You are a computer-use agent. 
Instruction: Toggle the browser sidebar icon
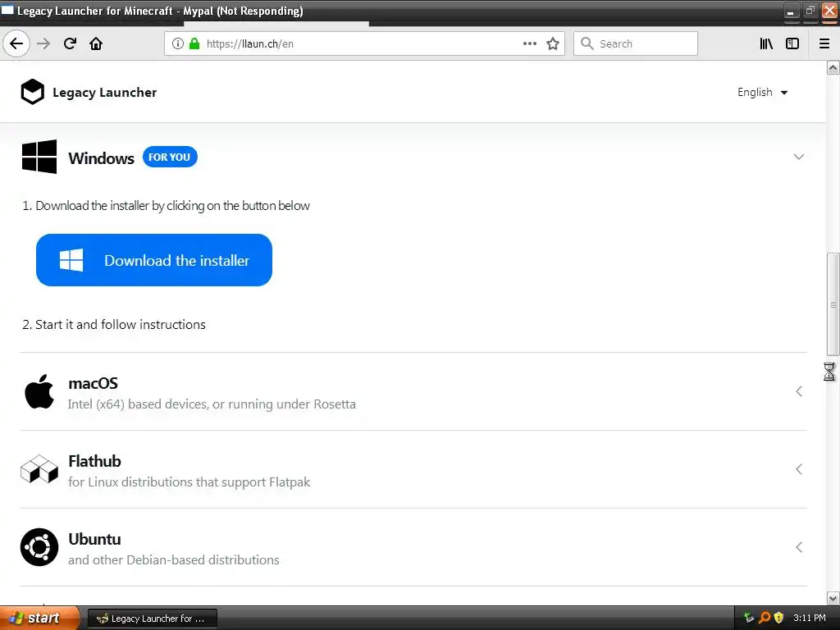coord(792,44)
